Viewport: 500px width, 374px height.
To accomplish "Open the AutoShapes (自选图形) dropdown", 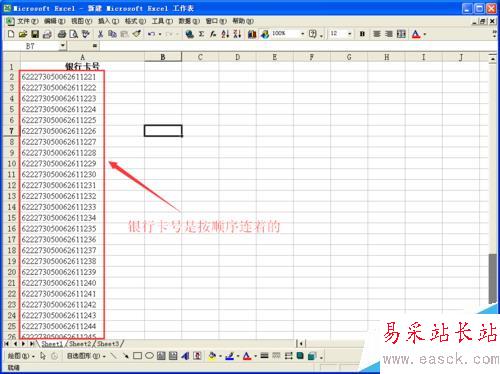I will [x=86, y=356].
